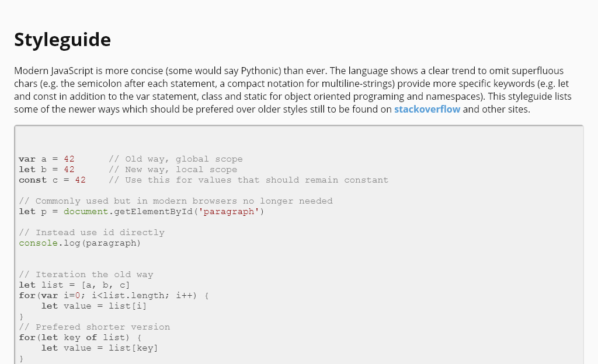
Task: Click the 'Iteration the old way' comment
Action: click(x=86, y=275)
